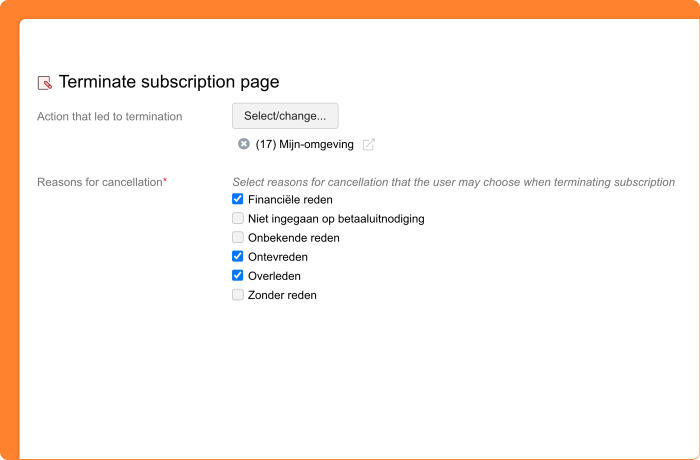Image resolution: width=700 pixels, height=460 pixels.
Task: Toggle the Overleden checkbox off
Action: [x=238, y=276]
